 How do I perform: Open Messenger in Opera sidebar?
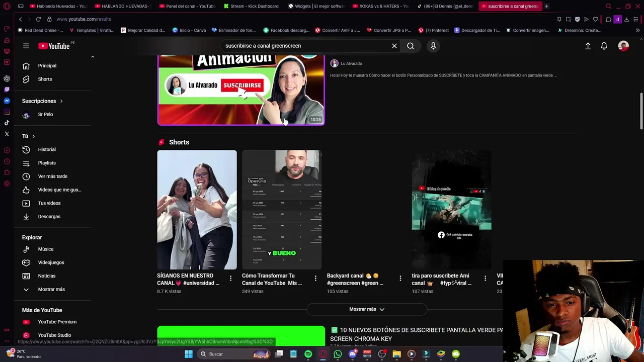point(7,101)
